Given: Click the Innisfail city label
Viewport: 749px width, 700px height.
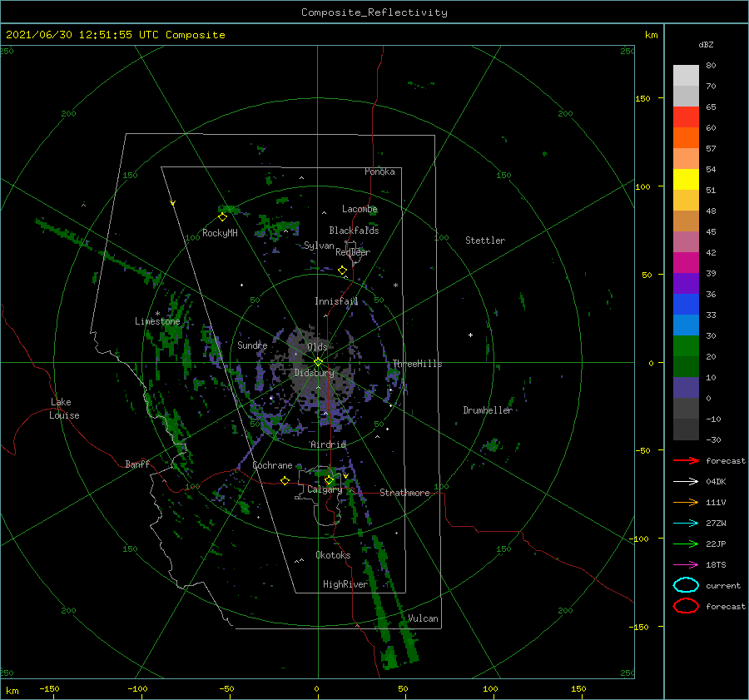Looking at the screenshot, I should (x=336, y=301).
